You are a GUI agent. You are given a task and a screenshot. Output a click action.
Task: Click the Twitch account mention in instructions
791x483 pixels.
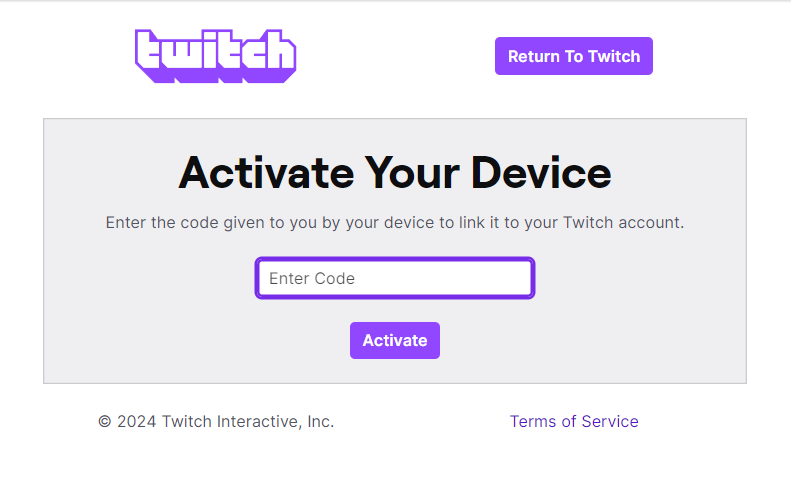click(x=624, y=223)
